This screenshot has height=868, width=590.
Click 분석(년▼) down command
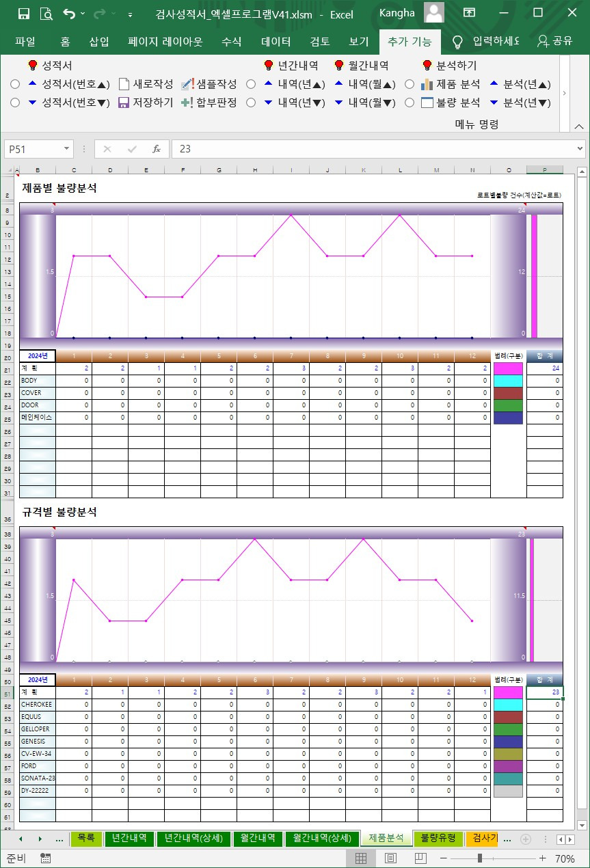(520, 103)
